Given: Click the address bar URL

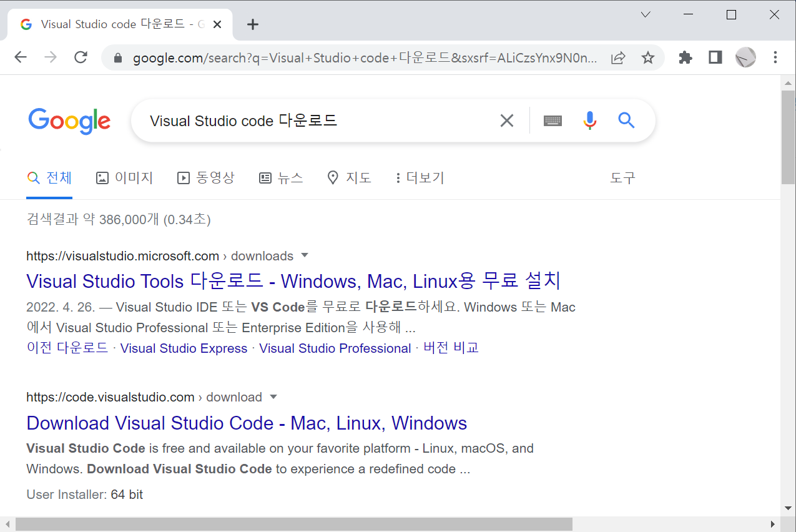Looking at the screenshot, I should click(365, 58).
